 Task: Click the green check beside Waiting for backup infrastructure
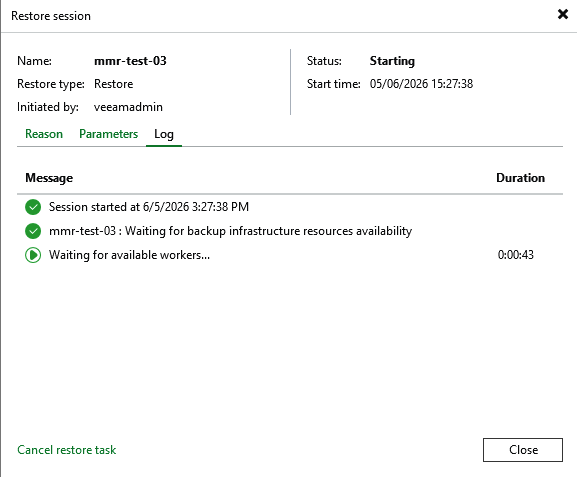coord(33,231)
